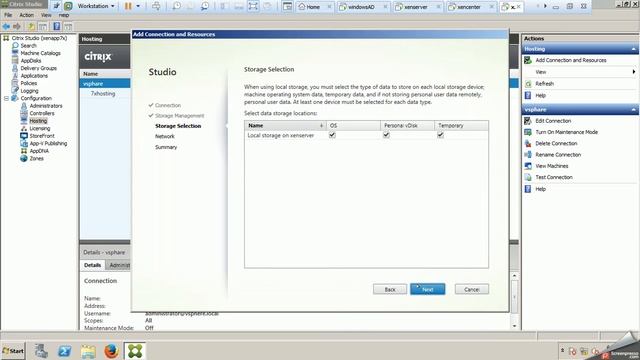Switch to windowsAD VM tab
Screen dimensions: 640x360
(x=362, y=7)
